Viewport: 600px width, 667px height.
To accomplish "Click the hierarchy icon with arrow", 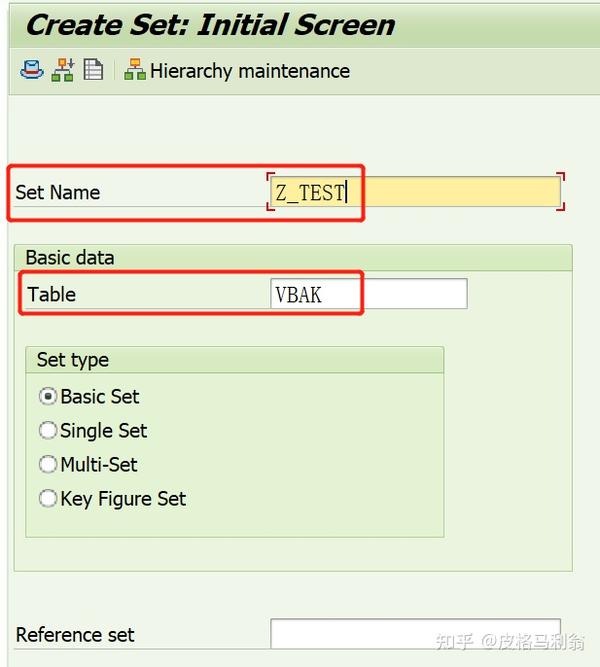I will tap(63, 70).
